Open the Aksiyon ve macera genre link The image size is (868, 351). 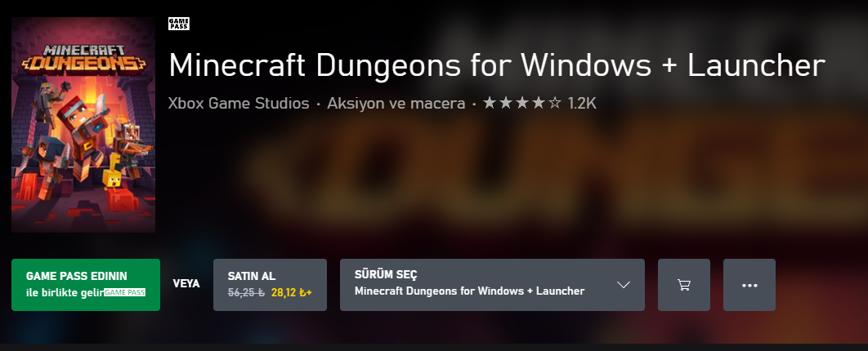396,103
